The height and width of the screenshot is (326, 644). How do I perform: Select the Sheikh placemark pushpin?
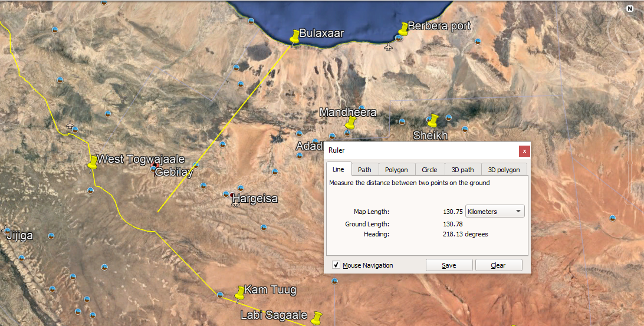point(433,121)
